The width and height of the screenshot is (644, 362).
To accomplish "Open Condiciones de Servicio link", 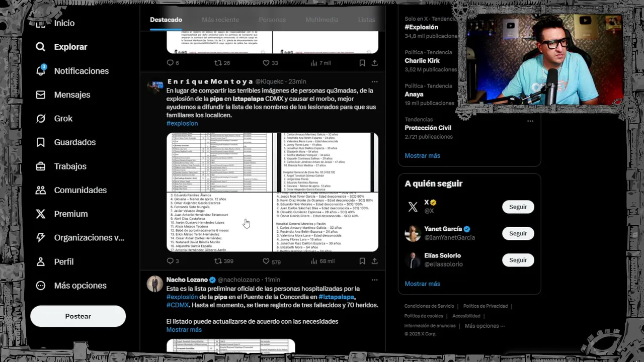I will [x=429, y=306].
